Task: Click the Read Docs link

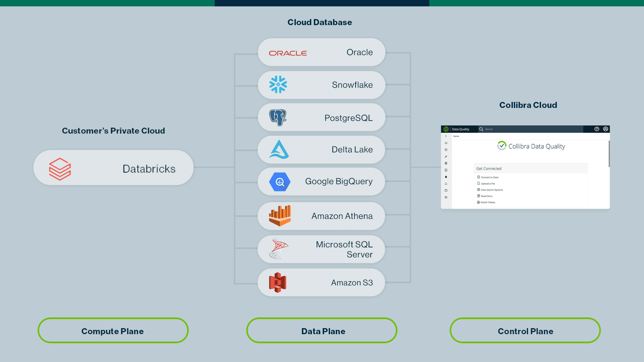Action: (486, 196)
